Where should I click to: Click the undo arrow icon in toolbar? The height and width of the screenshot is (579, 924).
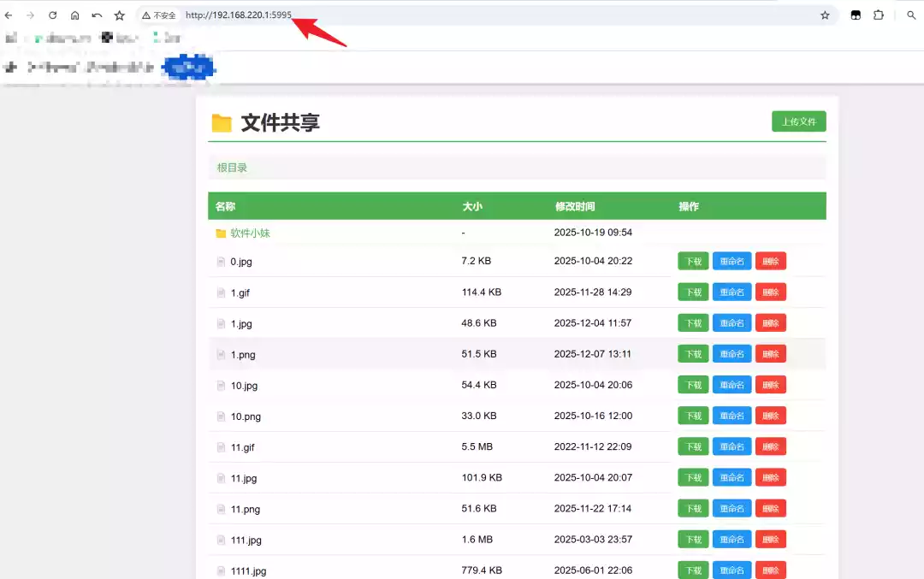click(x=97, y=15)
